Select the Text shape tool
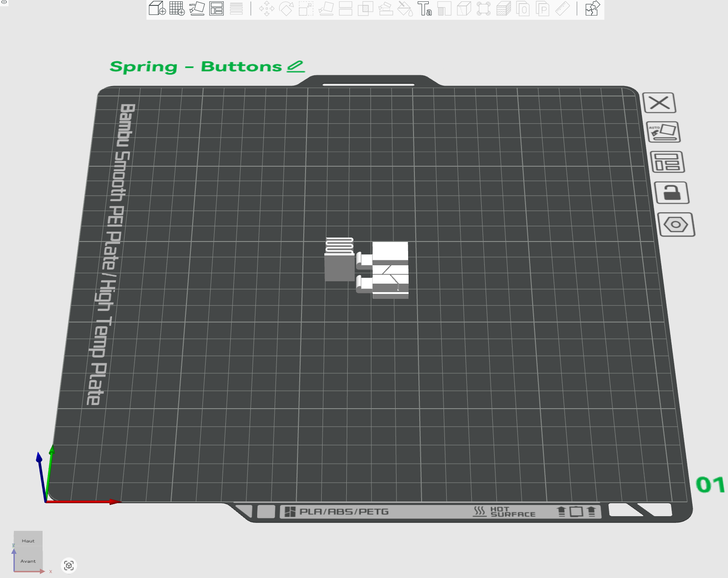The height and width of the screenshot is (578, 728). (424, 9)
